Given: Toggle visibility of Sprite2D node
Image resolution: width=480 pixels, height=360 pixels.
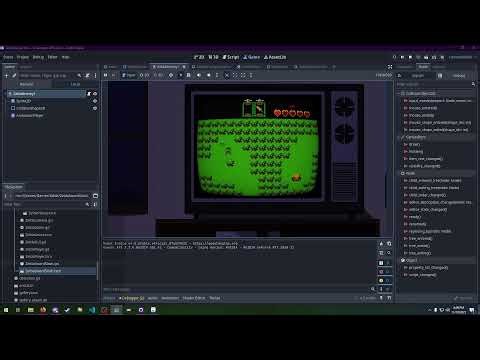Looking at the screenshot, I should click(95, 101).
